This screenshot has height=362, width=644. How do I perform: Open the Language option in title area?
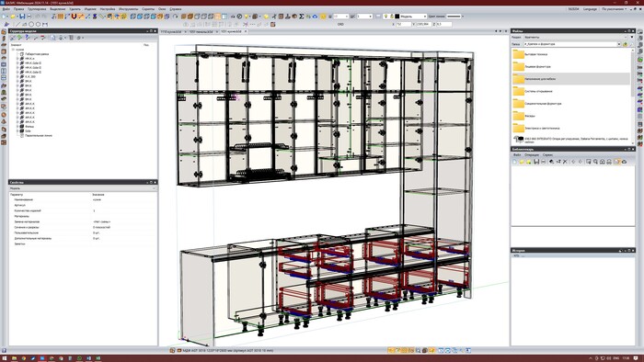coord(591,8)
